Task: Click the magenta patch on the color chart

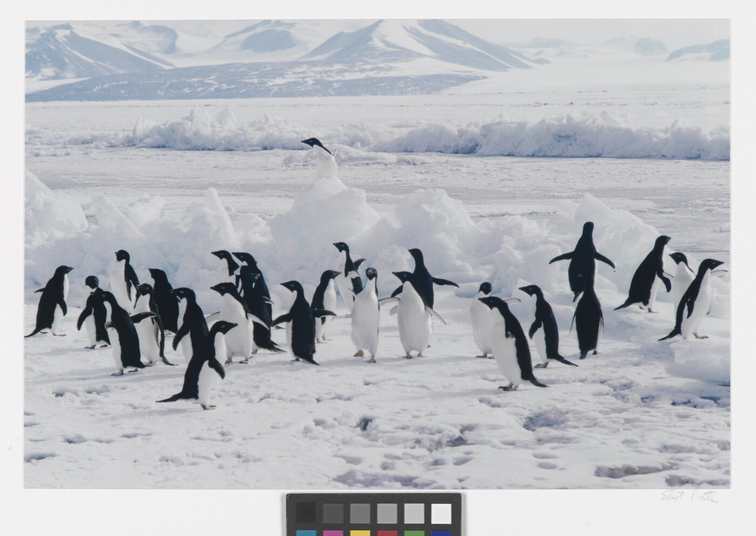Action: point(333,533)
